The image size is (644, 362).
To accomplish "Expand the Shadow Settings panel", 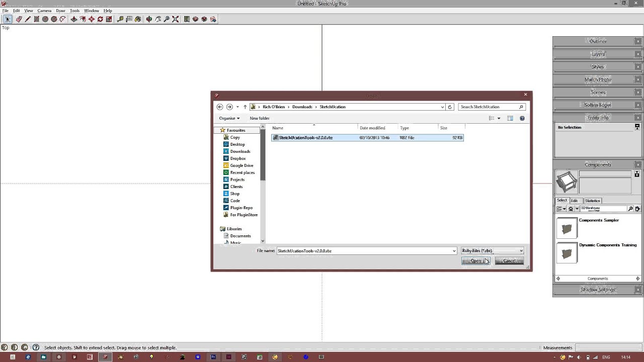I will click(598, 290).
